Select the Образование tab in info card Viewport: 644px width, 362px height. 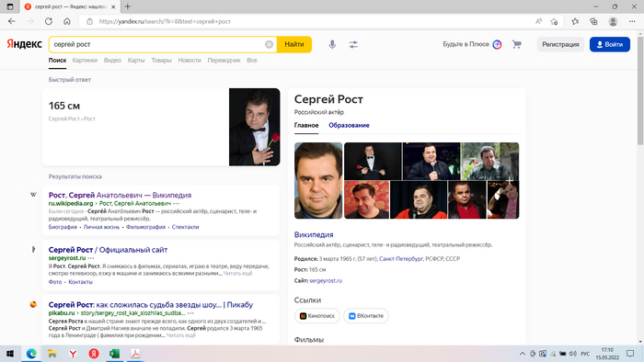[x=349, y=126]
